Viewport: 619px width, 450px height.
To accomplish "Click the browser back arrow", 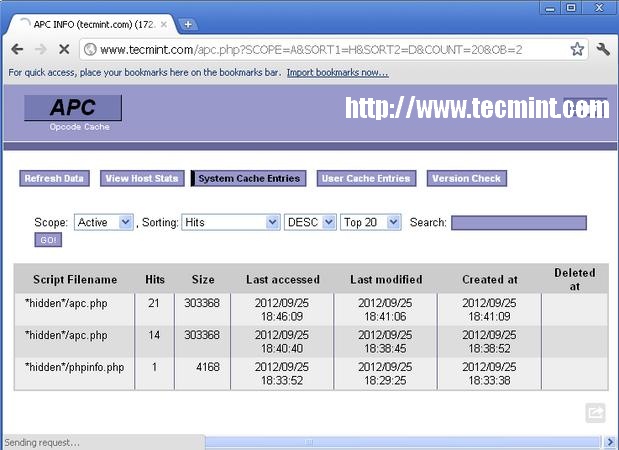I will 17,48.
